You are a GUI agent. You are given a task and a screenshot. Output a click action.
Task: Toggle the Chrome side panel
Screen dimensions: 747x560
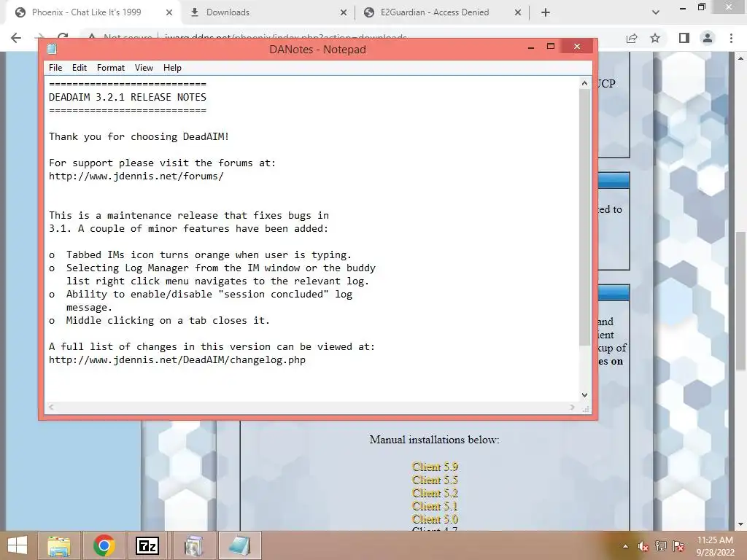(684, 38)
